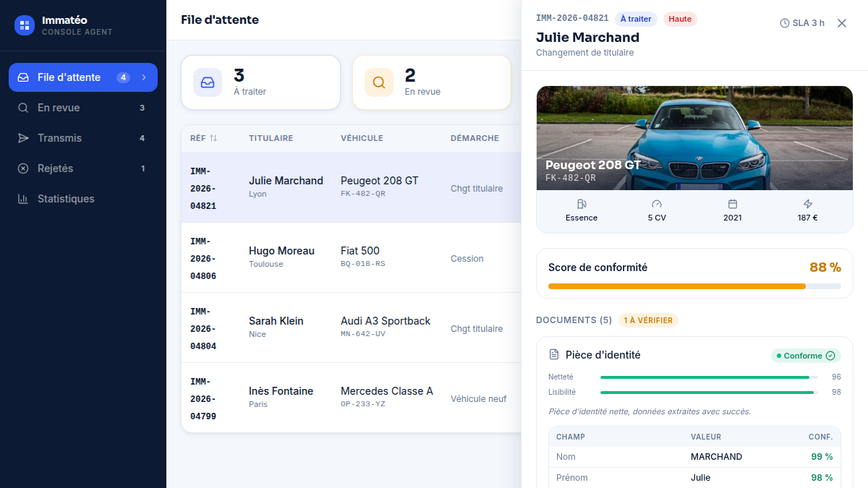
Task: Click the Véhicule neuf démarche cell
Action: [479, 399]
